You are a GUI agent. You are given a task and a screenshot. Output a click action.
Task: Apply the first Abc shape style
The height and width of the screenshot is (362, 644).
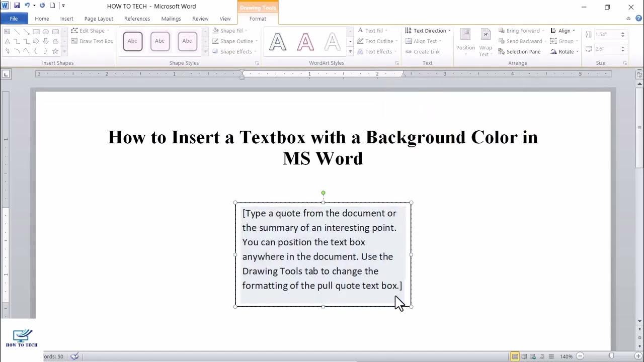pyautogui.click(x=133, y=41)
